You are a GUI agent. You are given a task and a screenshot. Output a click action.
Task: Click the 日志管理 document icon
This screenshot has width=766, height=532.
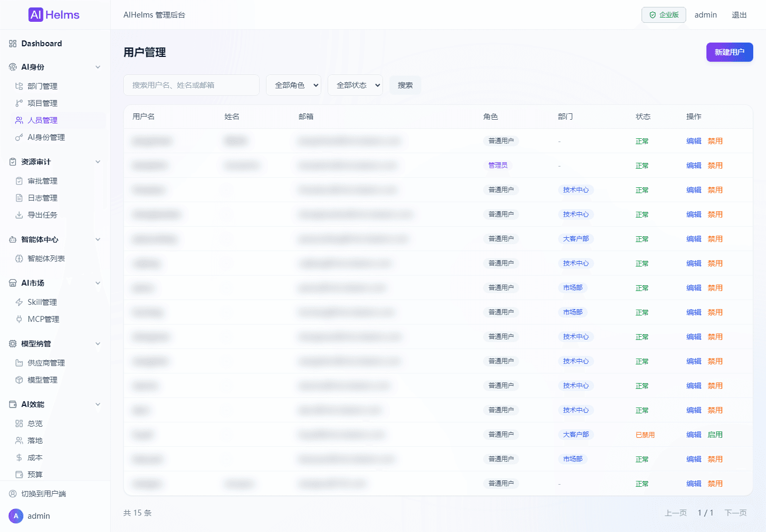tap(19, 198)
